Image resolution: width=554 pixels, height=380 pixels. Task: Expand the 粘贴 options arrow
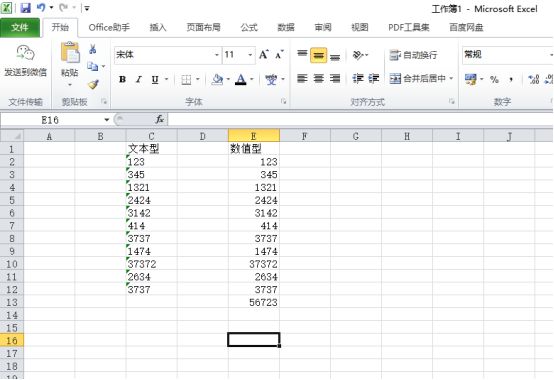coord(70,84)
